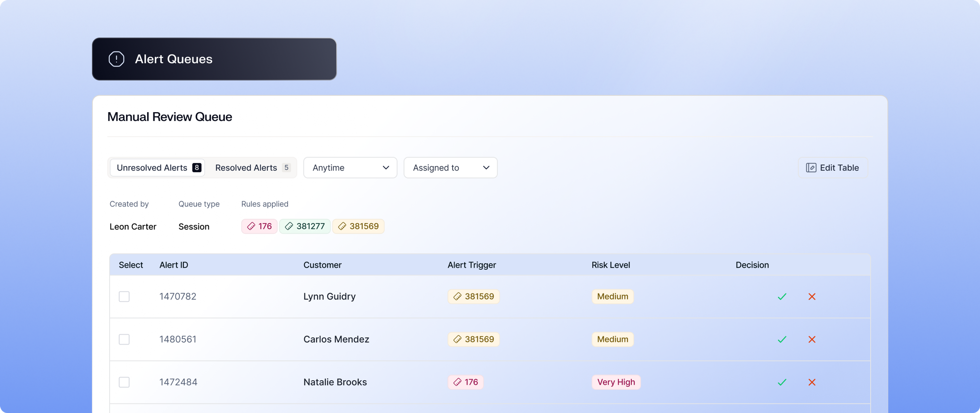The height and width of the screenshot is (413, 980).
Task: Click the alert octagon icon beside Alert Queues
Action: coord(116,59)
